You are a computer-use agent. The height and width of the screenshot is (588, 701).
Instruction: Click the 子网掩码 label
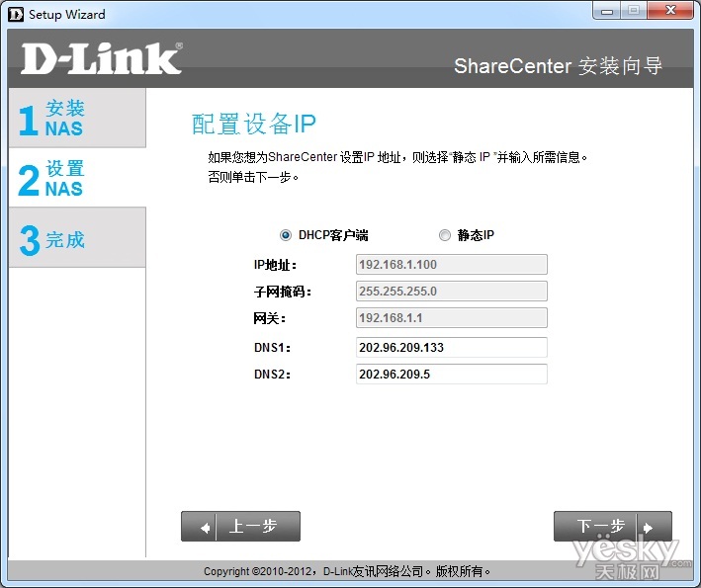coord(283,292)
